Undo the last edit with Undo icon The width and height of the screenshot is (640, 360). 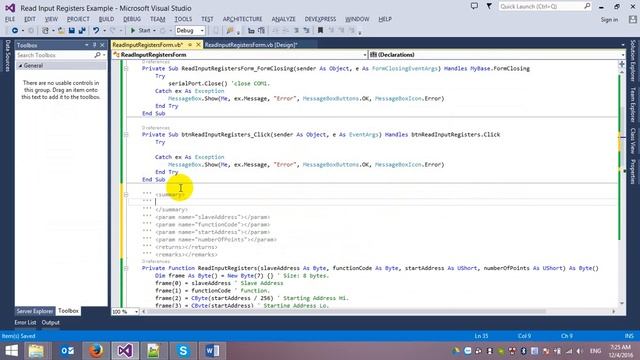(x=96, y=31)
